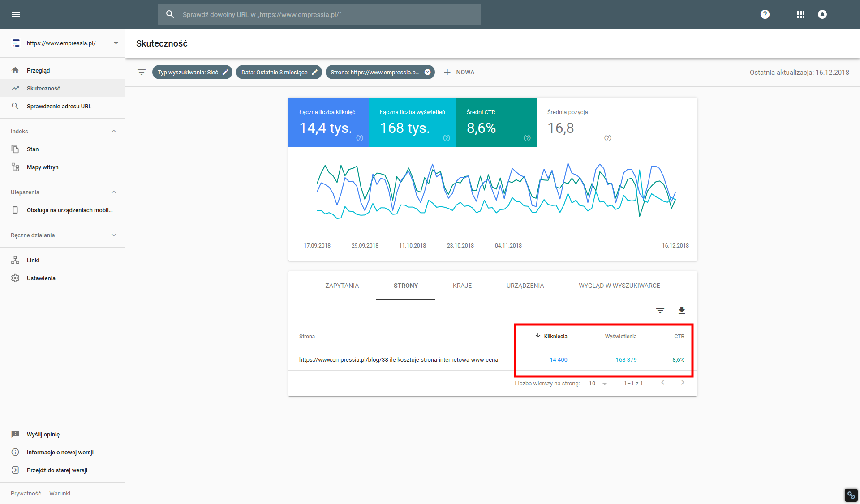Click the link icon in bottom-right corner
This screenshot has width=860, height=504.
point(851,495)
